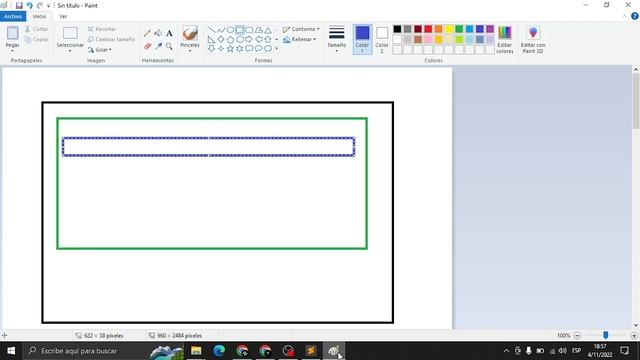Select the Pencil tool
Viewport: 640px width, 360px height.
pos(147,33)
